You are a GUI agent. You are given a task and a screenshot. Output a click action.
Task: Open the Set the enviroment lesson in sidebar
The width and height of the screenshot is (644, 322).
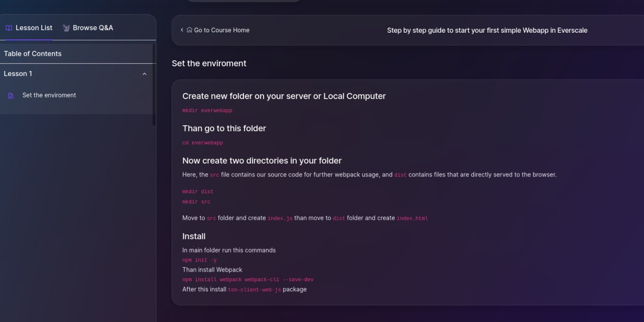tap(49, 96)
